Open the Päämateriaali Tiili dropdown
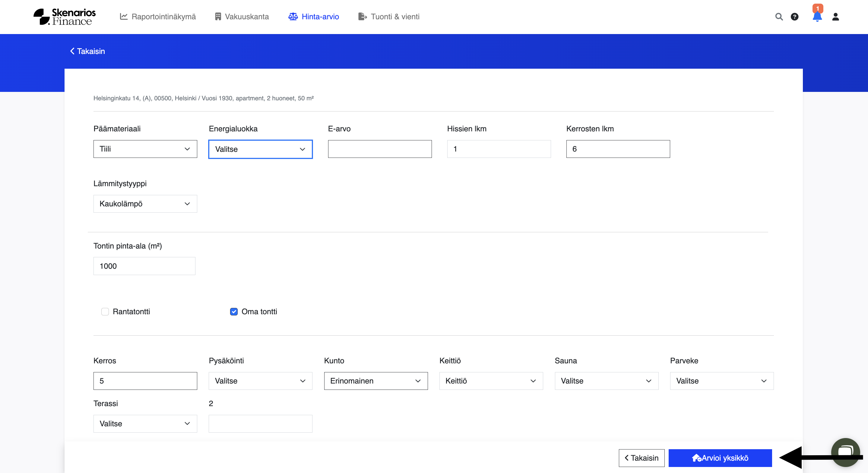This screenshot has width=868, height=473. (x=145, y=149)
